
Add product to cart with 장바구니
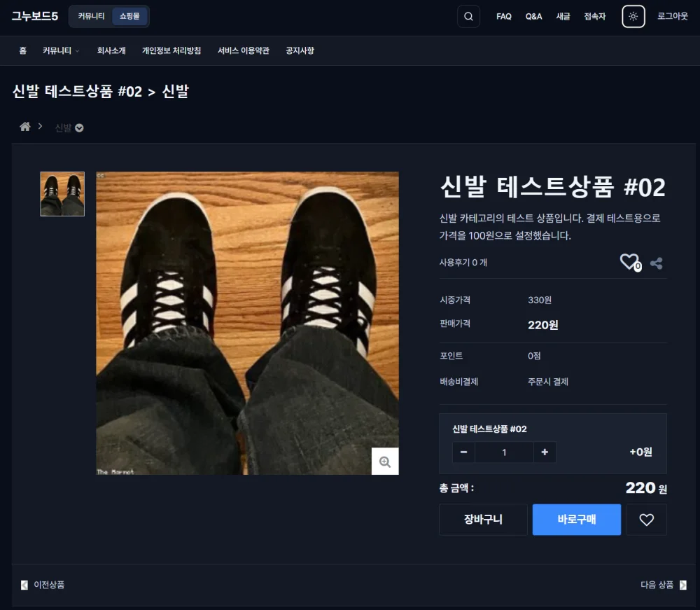[x=483, y=520]
